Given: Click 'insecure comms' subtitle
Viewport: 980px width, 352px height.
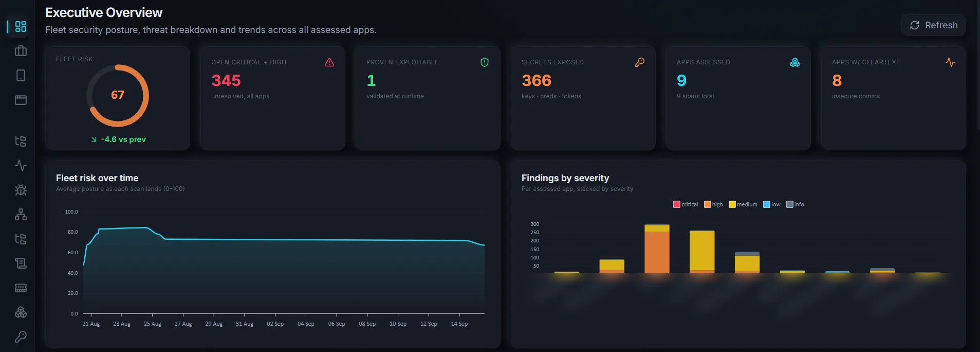Looking at the screenshot, I should coord(856,96).
